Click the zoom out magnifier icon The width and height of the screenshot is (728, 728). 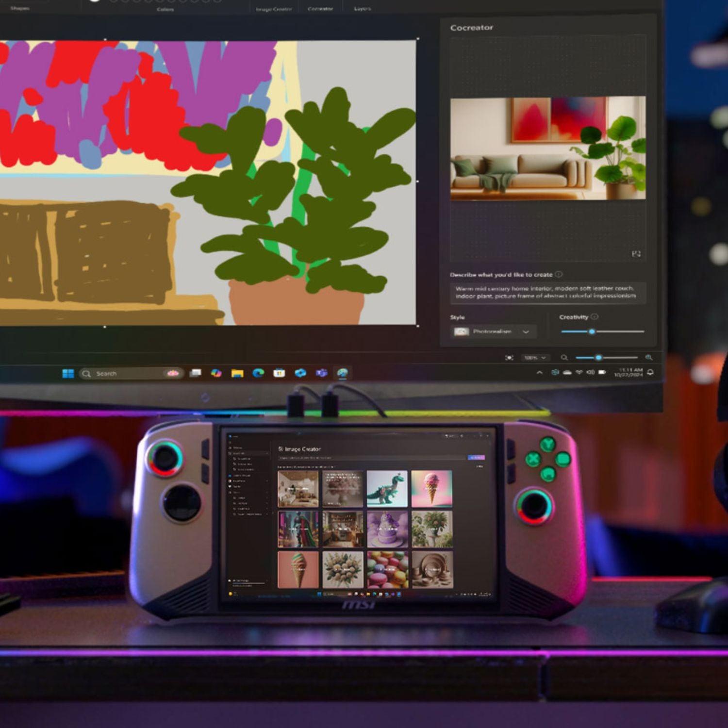564,358
